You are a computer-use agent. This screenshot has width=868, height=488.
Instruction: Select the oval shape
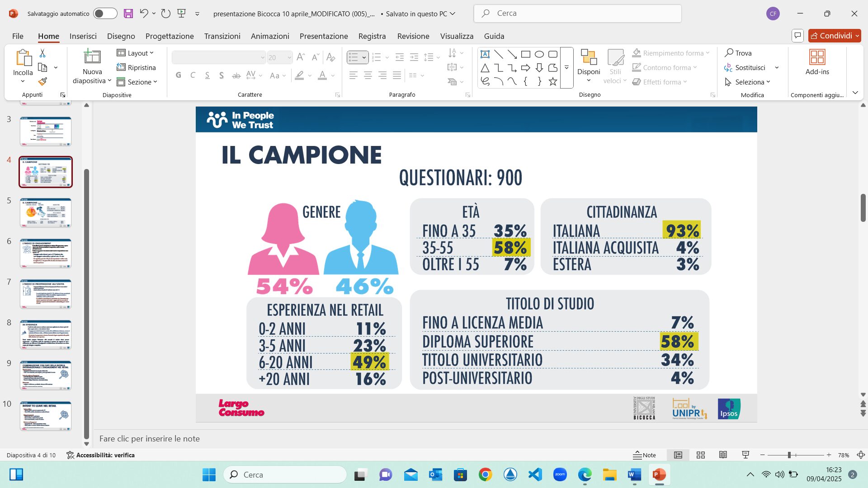click(x=539, y=54)
